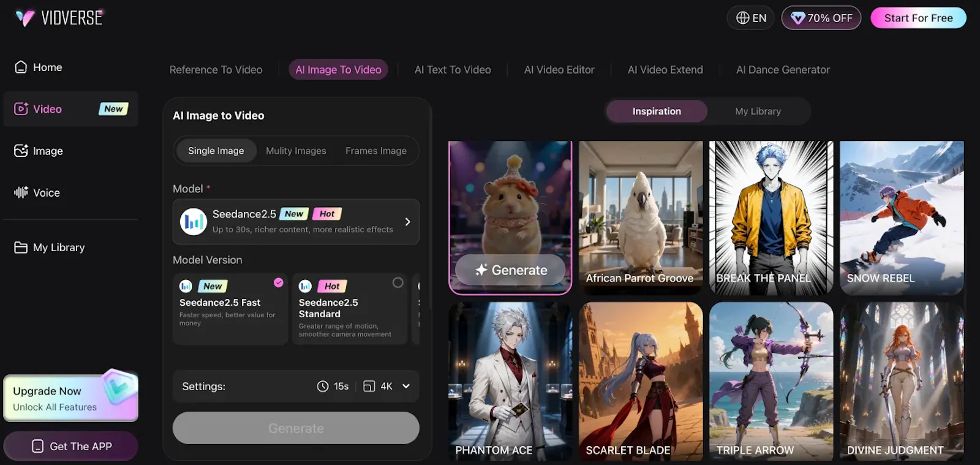980x465 pixels.
Task: Select Seedance2.5 Fast model version
Action: point(230,309)
